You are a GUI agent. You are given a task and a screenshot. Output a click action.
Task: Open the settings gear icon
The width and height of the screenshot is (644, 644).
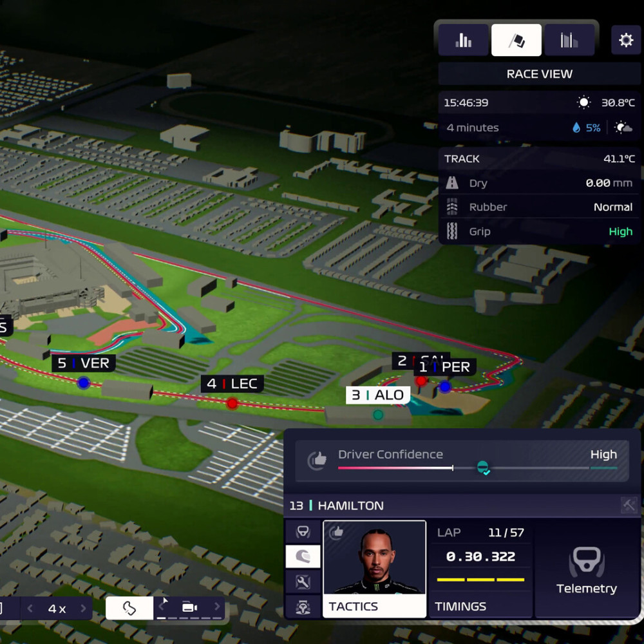click(625, 40)
